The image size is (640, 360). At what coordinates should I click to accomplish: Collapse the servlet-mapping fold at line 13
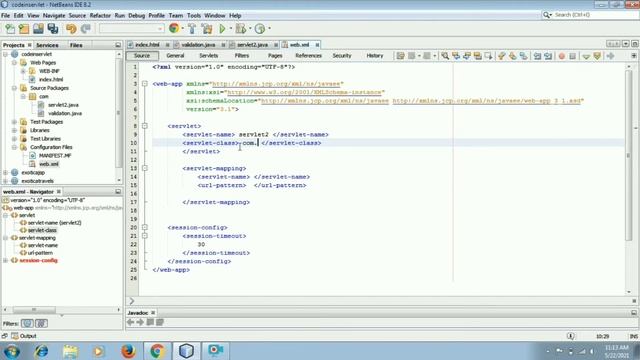(144, 168)
